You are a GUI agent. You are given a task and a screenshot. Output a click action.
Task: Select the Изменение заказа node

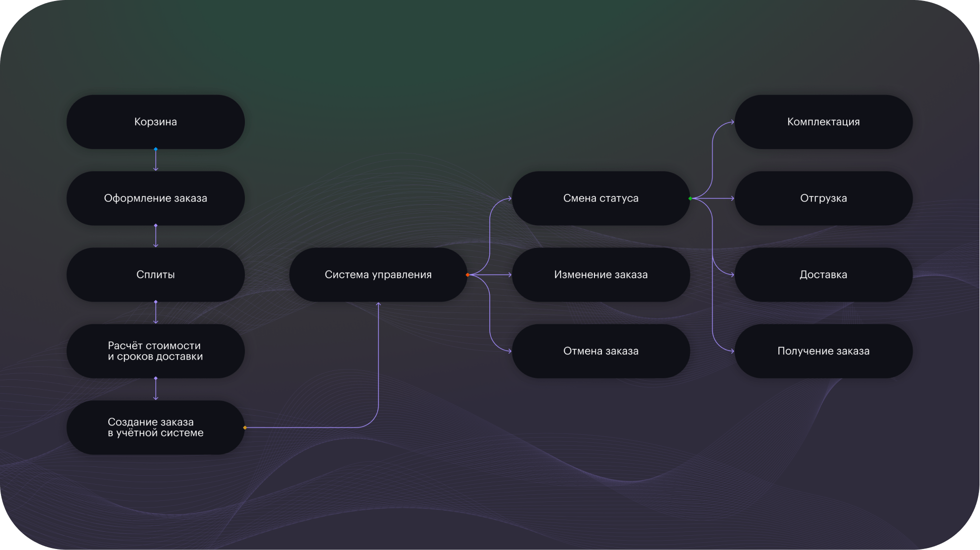600,275
